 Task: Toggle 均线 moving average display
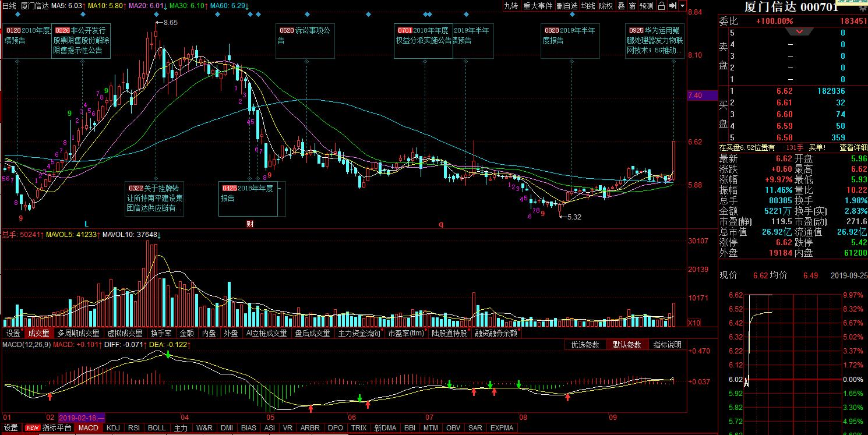[x=589, y=6]
